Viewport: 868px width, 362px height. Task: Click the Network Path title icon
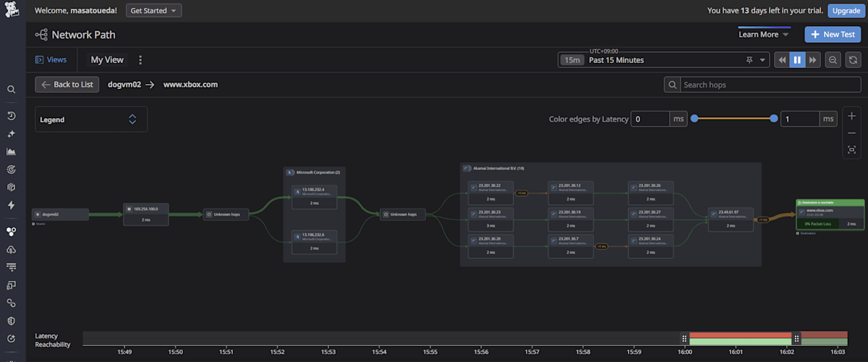[x=41, y=34]
